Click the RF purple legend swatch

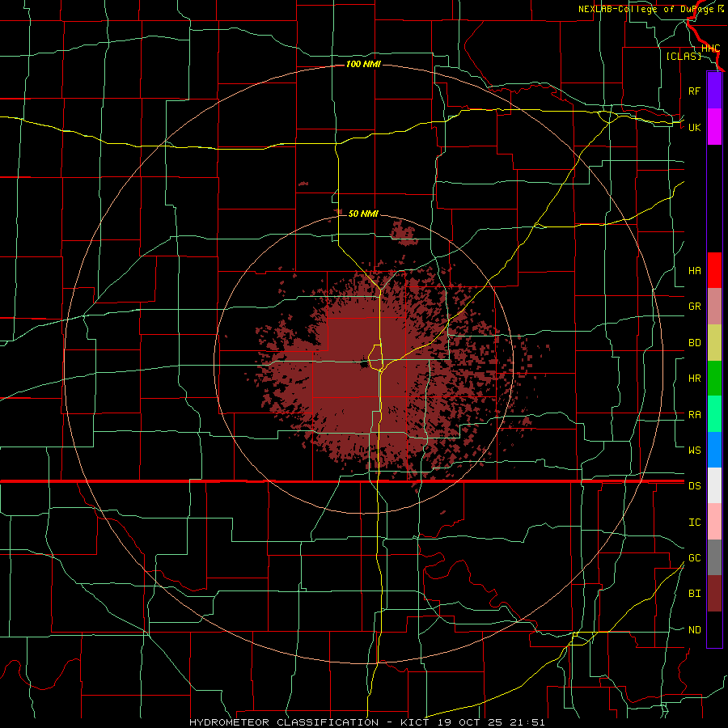(x=714, y=91)
